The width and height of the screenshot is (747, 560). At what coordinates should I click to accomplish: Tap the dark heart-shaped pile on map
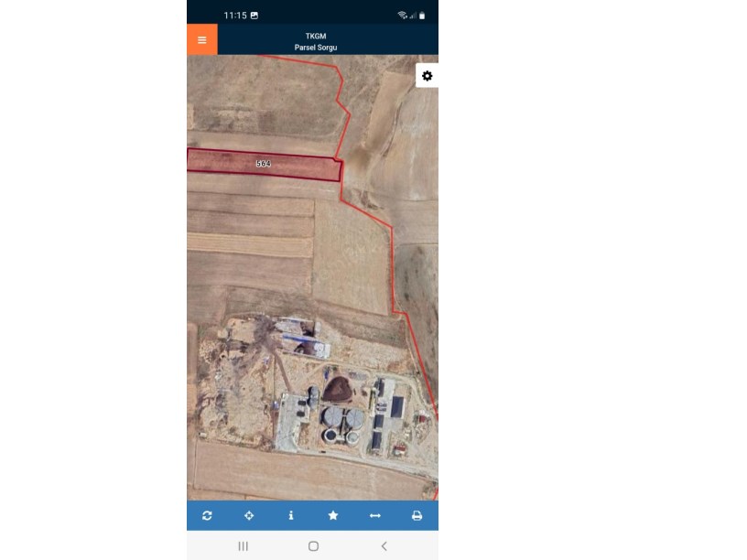pyautogui.click(x=338, y=388)
